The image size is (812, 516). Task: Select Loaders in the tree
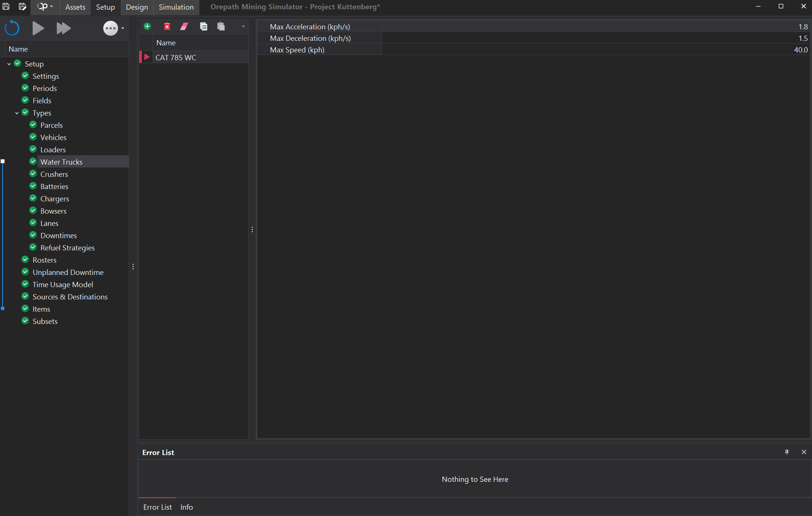click(x=53, y=150)
